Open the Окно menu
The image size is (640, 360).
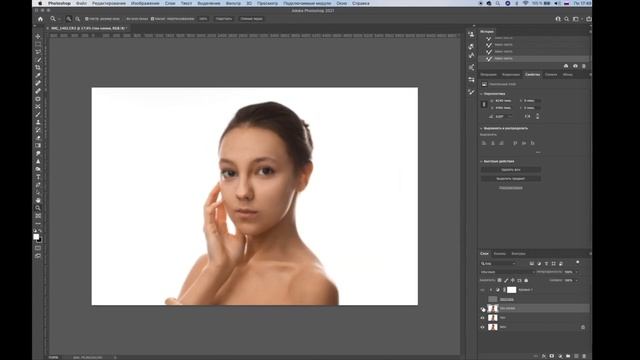pos(342,3)
